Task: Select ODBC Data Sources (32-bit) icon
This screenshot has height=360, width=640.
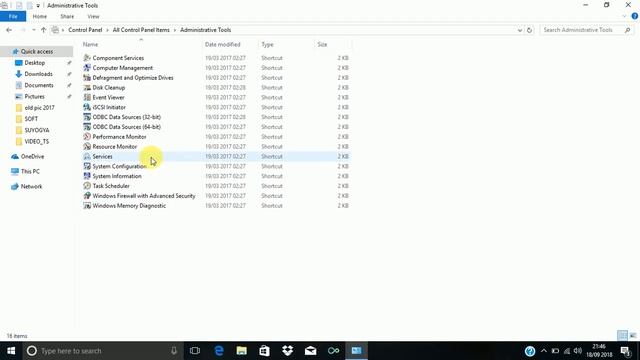Action: pos(87,117)
